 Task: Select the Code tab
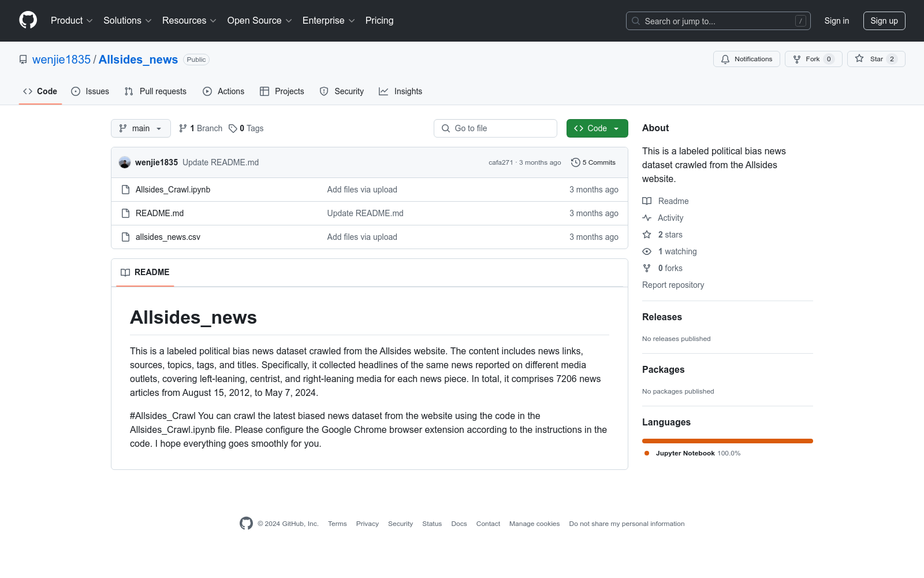coord(40,91)
